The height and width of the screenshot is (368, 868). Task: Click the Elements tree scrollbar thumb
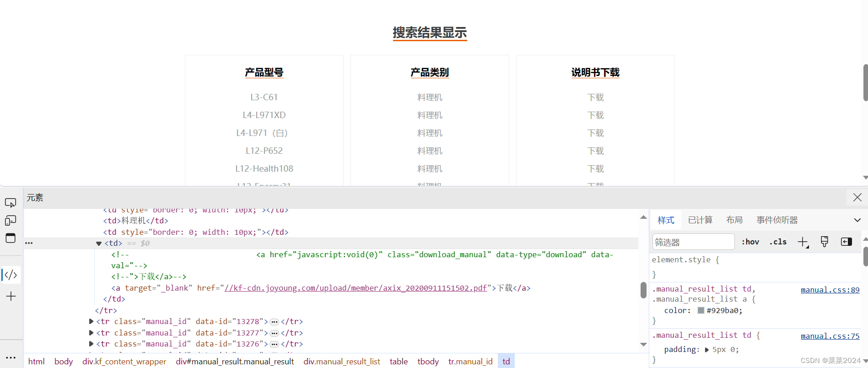[643, 290]
